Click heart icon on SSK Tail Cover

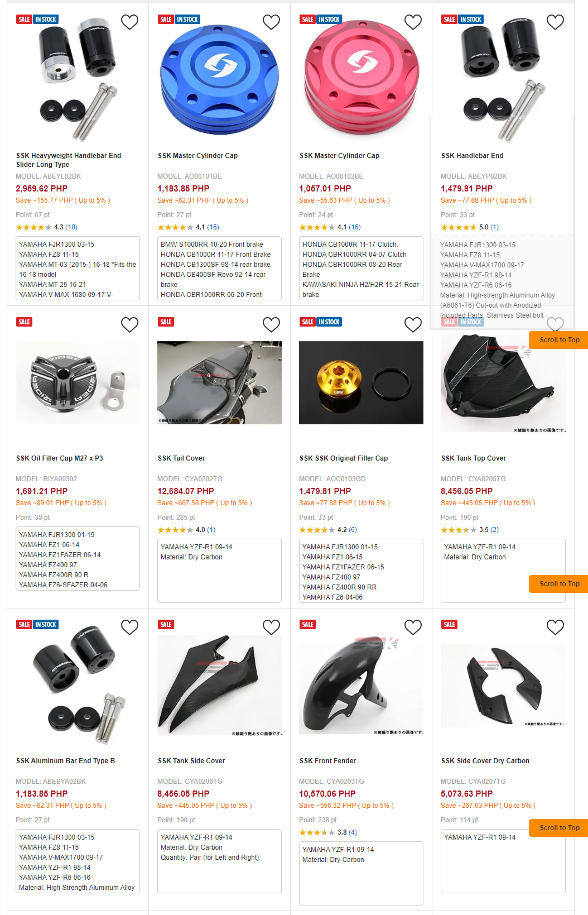click(272, 324)
